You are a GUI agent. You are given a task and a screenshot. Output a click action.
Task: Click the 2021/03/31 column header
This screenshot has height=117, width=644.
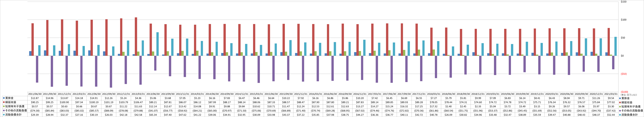[611, 94]
